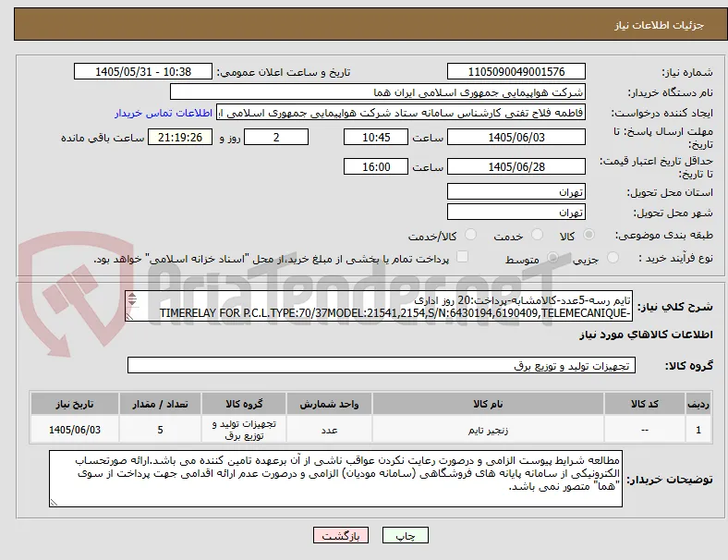Click the بازگشت (back) button
Screen dimensions: 728x560
(x=341, y=535)
